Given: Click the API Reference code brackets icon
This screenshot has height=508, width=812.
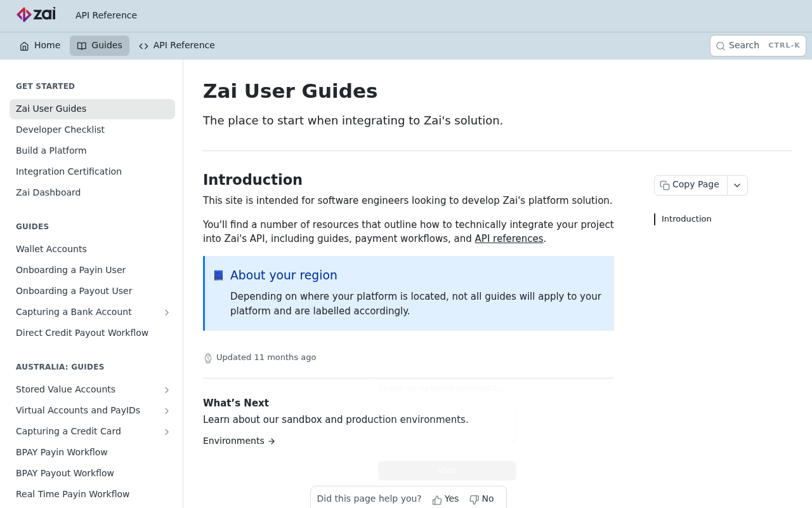Looking at the screenshot, I should [143, 46].
